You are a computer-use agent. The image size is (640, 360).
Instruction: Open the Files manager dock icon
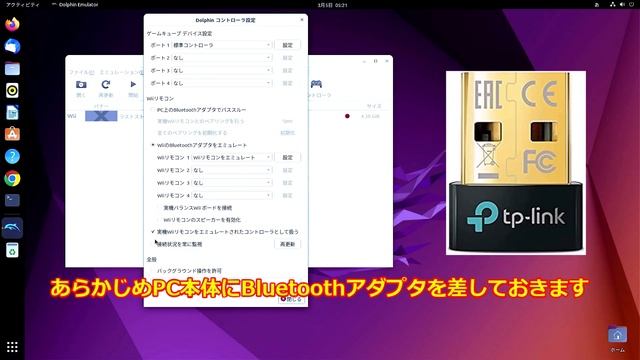point(12,69)
